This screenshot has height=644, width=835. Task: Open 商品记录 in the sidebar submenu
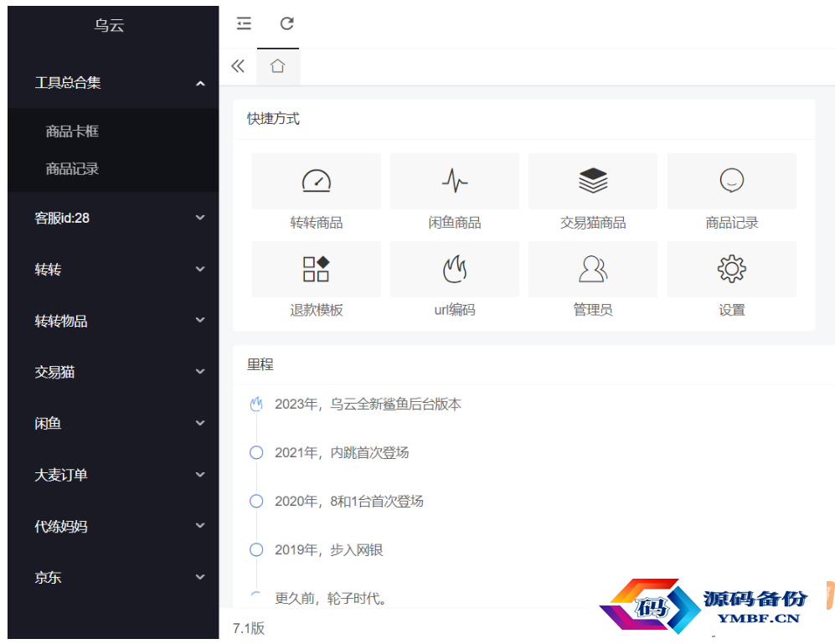pos(72,169)
